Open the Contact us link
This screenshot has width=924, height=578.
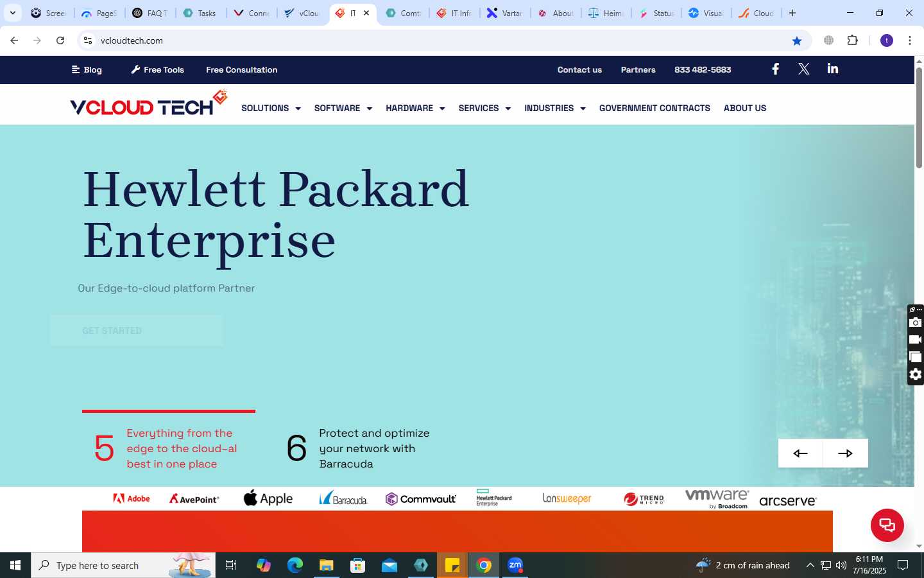coord(579,69)
